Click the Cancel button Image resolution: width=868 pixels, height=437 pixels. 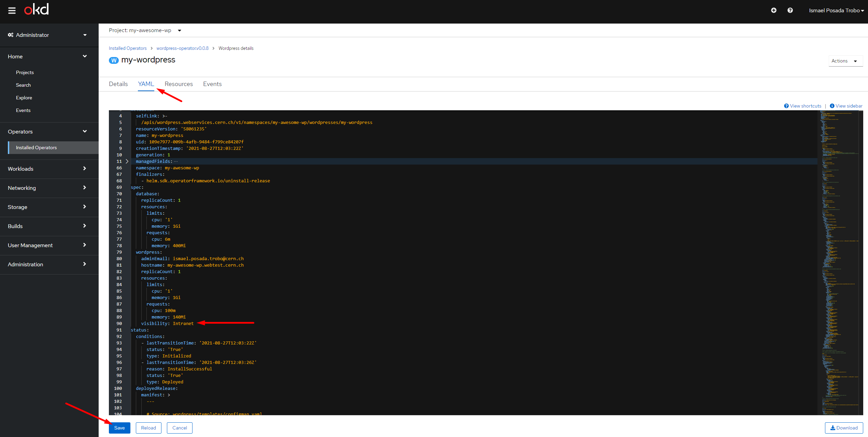(x=180, y=428)
